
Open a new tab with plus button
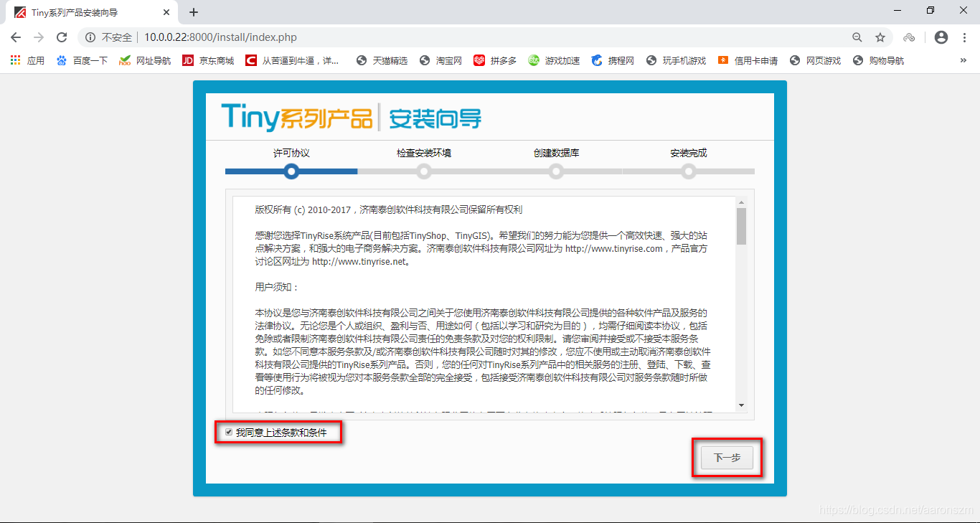tap(194, 12)
